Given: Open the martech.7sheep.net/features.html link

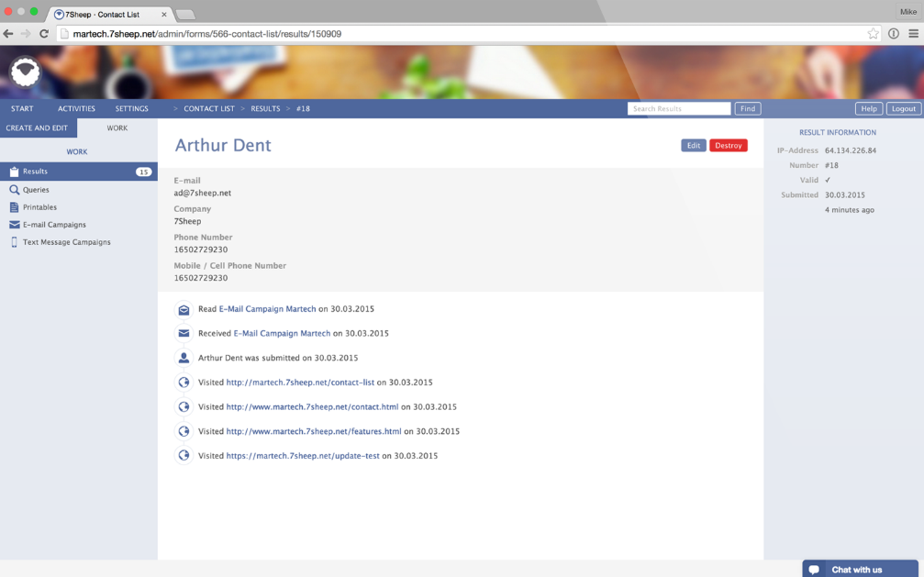Looking at the screenshot, I should [x=313, y=431].
